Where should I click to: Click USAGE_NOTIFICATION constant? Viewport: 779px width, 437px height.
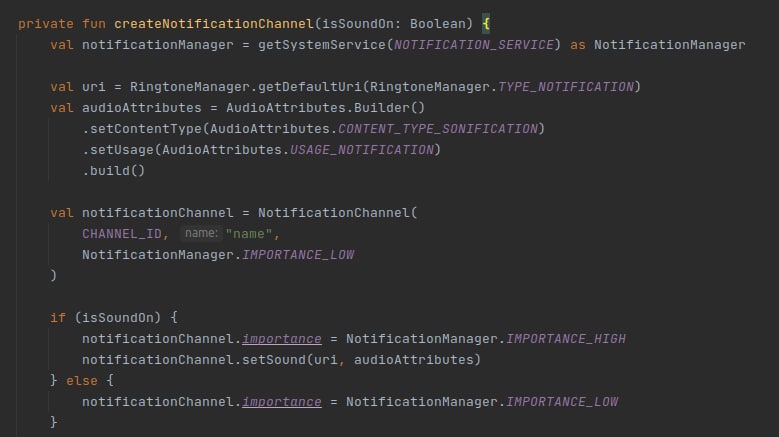point(362,149)
